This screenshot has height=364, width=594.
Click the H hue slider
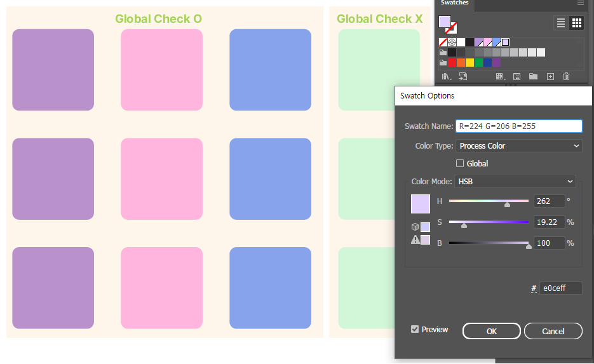(489, 201)
